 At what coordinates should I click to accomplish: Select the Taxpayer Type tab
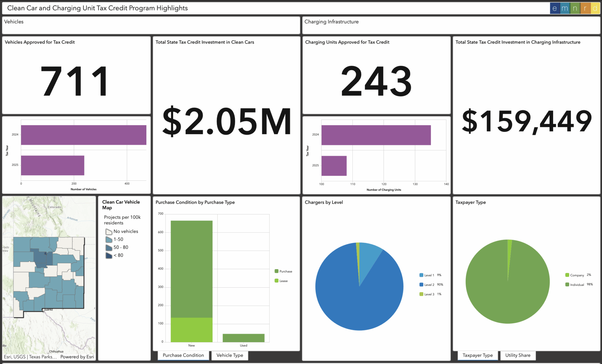[x=477, y=355]
